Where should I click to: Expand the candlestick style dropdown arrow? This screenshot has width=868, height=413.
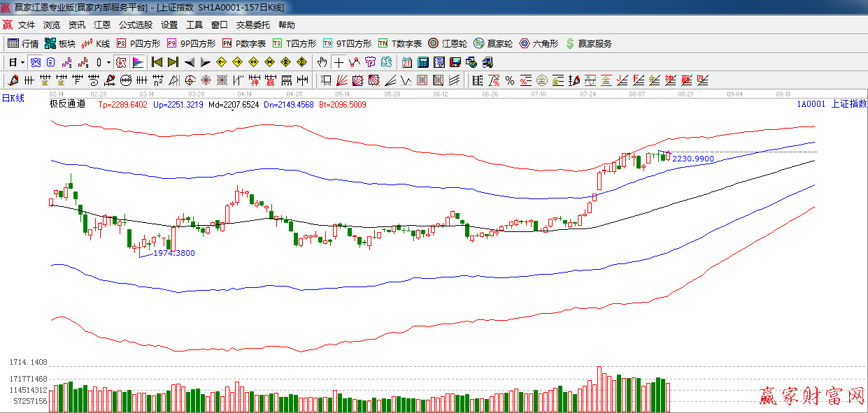(108, 62)
